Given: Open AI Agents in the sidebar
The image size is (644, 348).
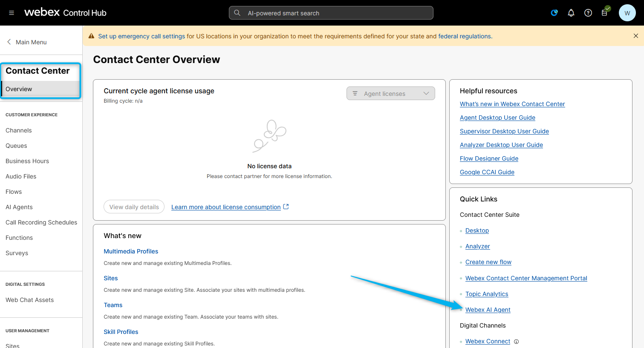Looking at the screenshot, I should pos(19,207).
